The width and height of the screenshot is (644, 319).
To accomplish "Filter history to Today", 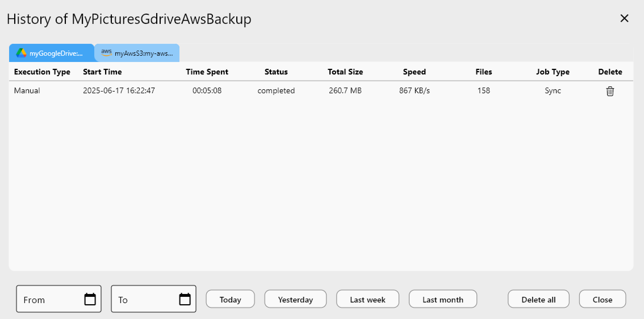I will 230,299.
